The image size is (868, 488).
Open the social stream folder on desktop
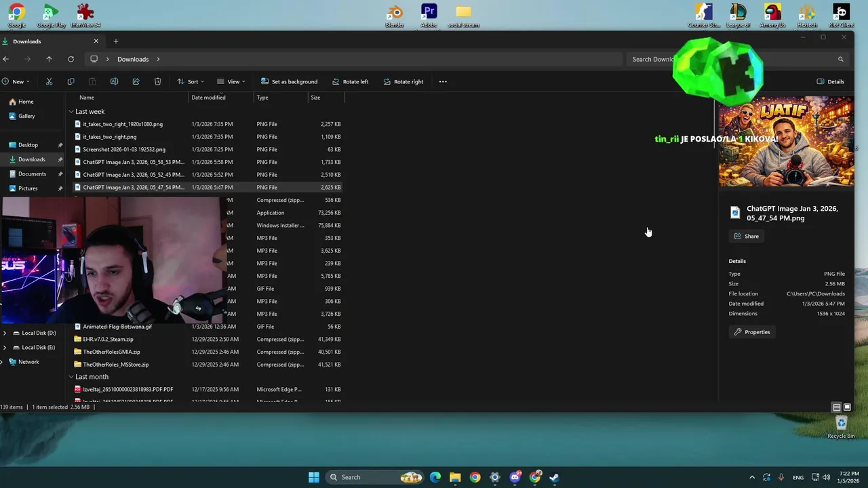[464, 16]
